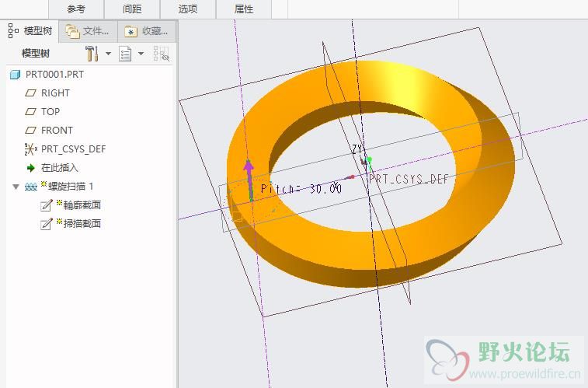The width and height of the screenshot is (588, 388).
Task: Click the model tree settings hammer icon
Action: (x=92, y=54)
